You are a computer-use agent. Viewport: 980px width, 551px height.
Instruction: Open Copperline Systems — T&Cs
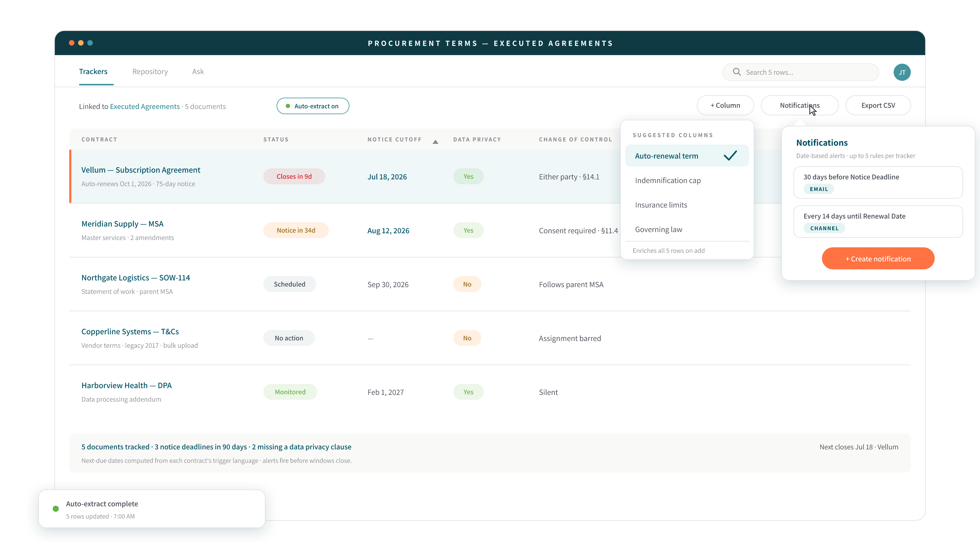(130, 332)
